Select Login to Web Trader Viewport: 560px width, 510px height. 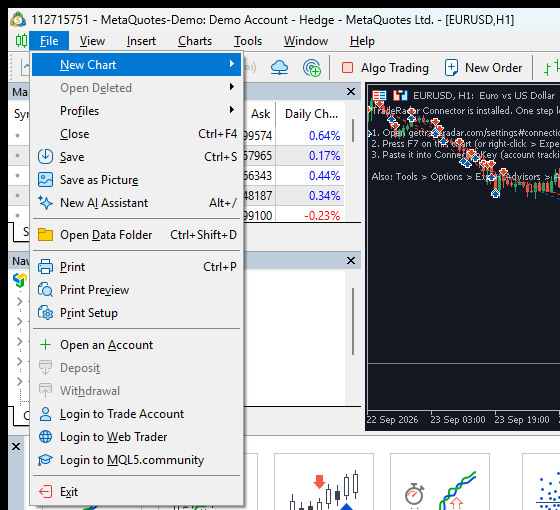[x=136, y=436]
